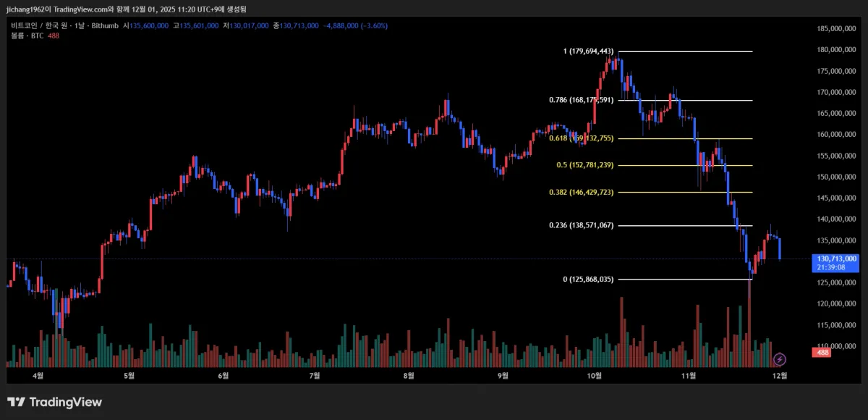Select the Fibonacci level 1 (179,694,443) label
Image resolution: width=868 pixels, height=420 pixels.
tap(588, 51)
